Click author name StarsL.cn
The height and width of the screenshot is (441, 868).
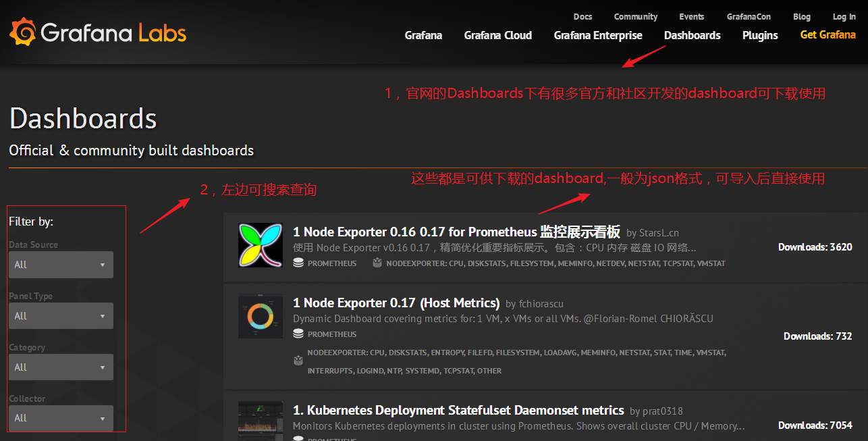pos(659,233)
